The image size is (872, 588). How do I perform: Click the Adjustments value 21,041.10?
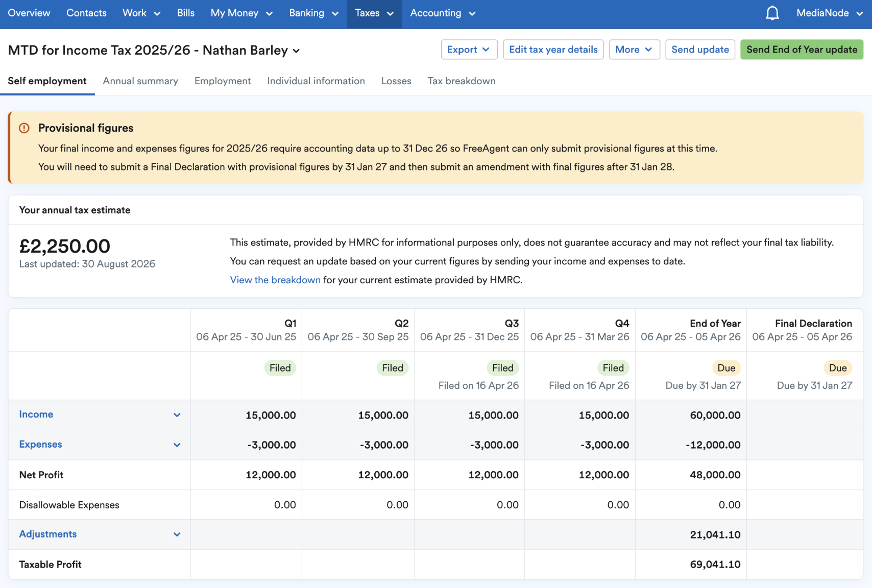(x=715, y=535)
